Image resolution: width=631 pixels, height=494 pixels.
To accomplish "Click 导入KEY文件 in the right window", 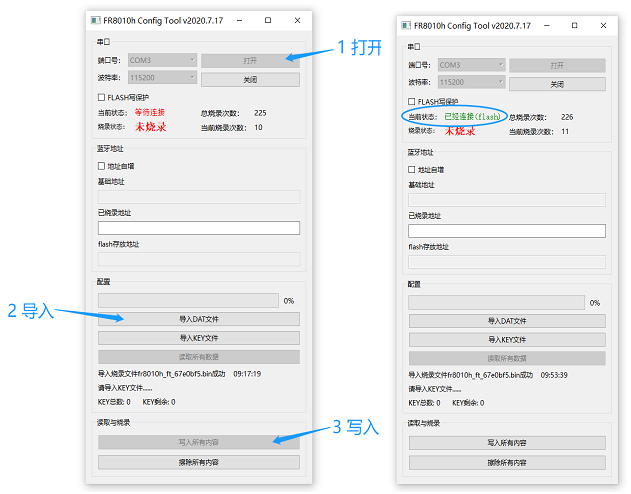I will pyautogui.click(x=507, y=340).
